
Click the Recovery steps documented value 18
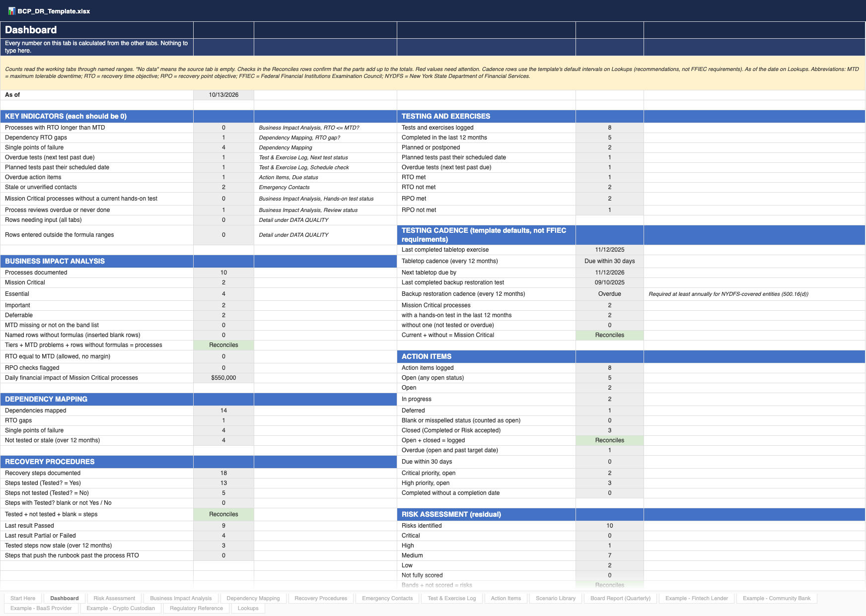click(223, 473)
